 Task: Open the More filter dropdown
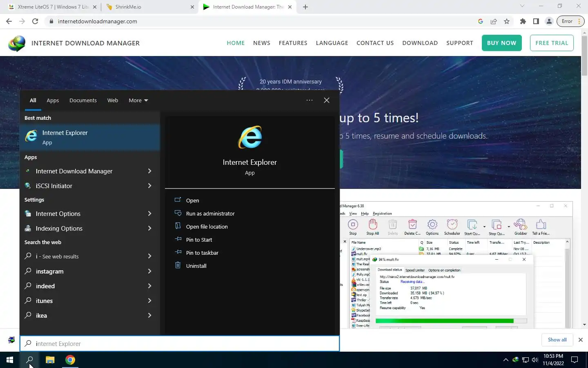pos(138,100)
